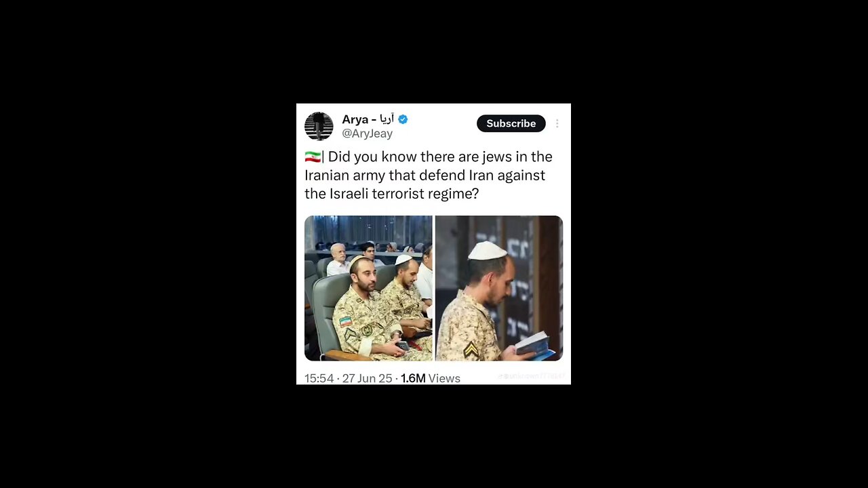Open the left photo of seated soldiers
Viewport: 868px width, 488px height.
click(x=368, y=288)
